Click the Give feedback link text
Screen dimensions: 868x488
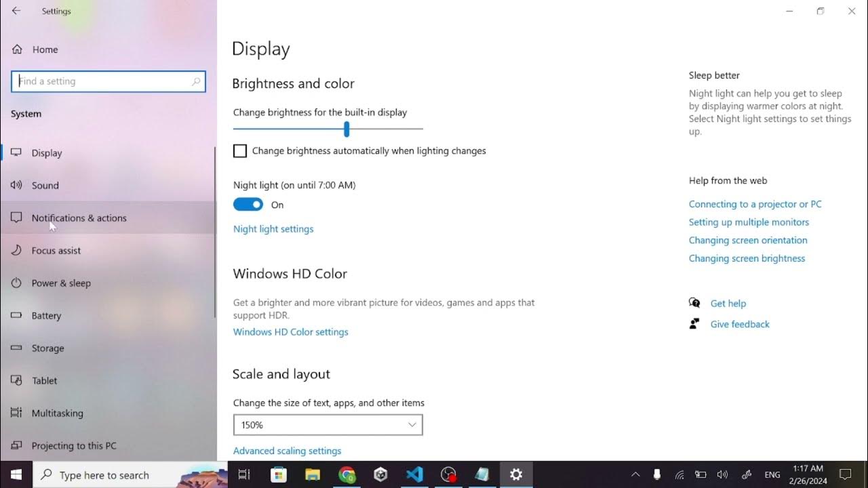[740, 324]
